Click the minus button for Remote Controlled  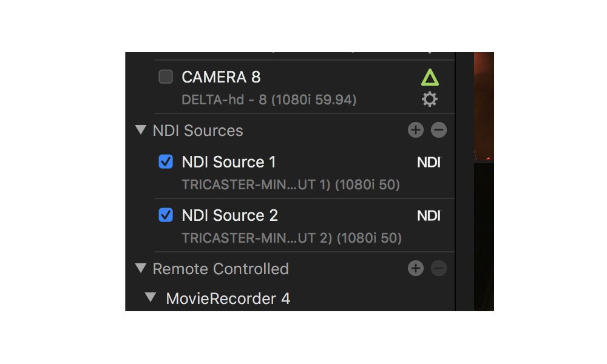coord(438,269)
